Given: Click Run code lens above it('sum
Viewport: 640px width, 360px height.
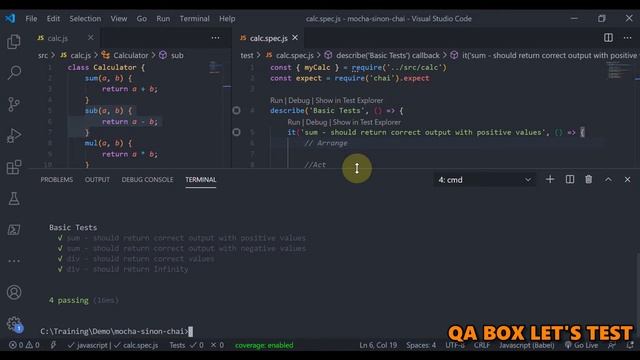Looking at the screenshot, I should click(293, 122).
